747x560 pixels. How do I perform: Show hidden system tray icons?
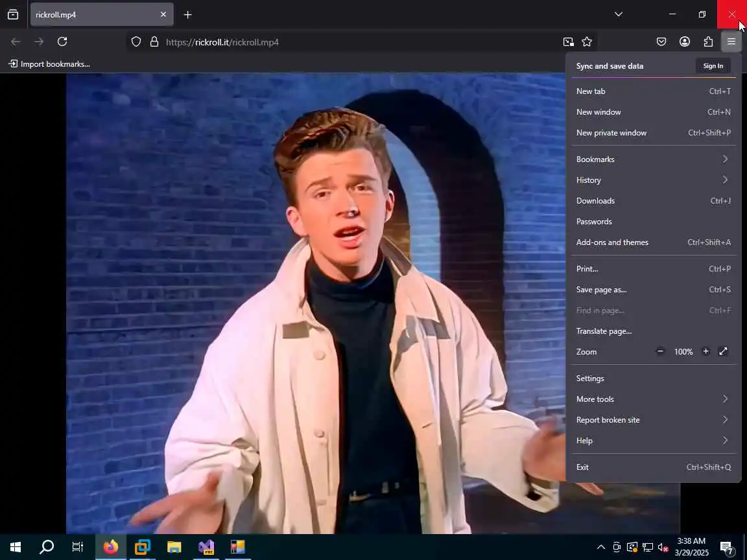pos(601,547)
